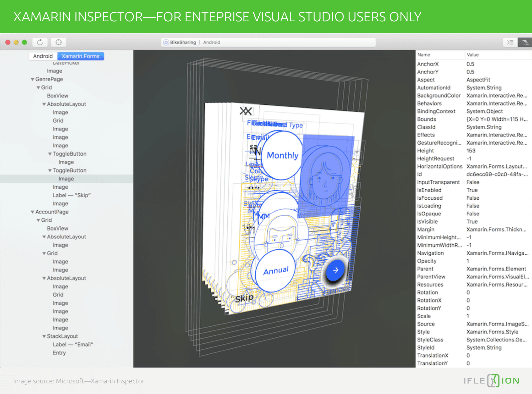Select the Label — "Skip" tree item

pos(71,195)
